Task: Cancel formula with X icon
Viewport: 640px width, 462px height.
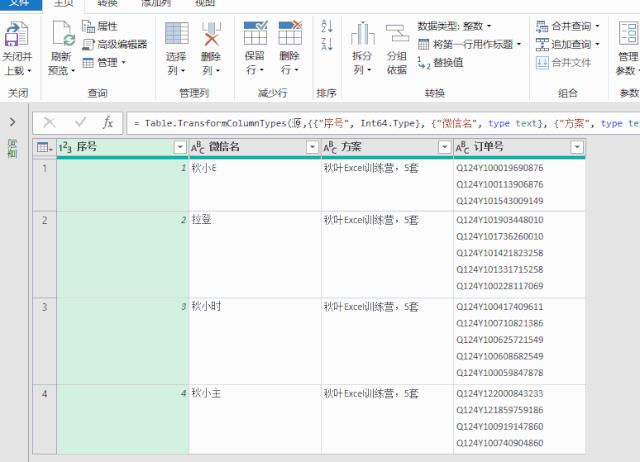Action: (x=49, y=122)
